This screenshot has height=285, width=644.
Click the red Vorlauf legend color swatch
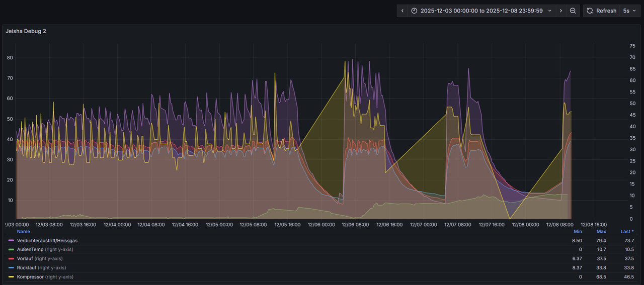coord(11,259)
